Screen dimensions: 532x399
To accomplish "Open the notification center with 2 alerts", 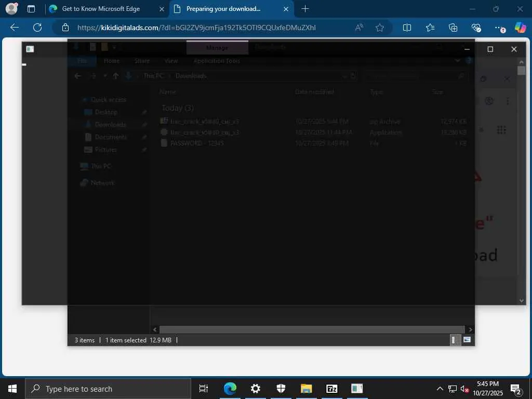I will [x=516, y=389].
